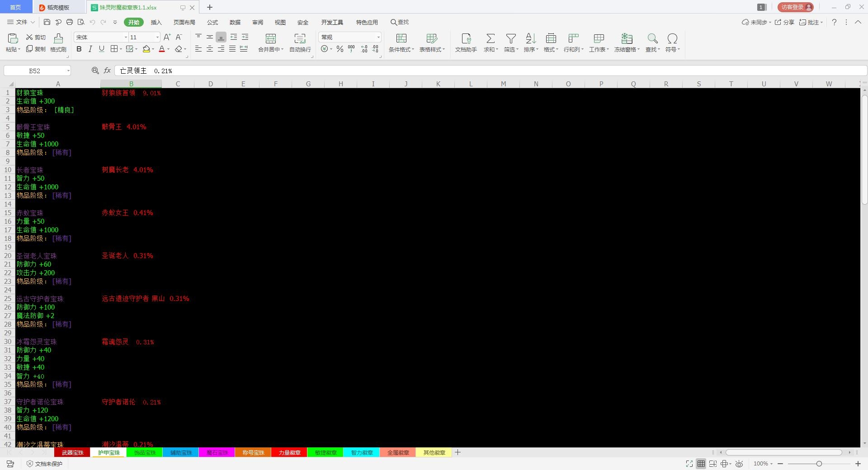
Task: Click the Filter funnel icon
Action: (x=511, y=38)
